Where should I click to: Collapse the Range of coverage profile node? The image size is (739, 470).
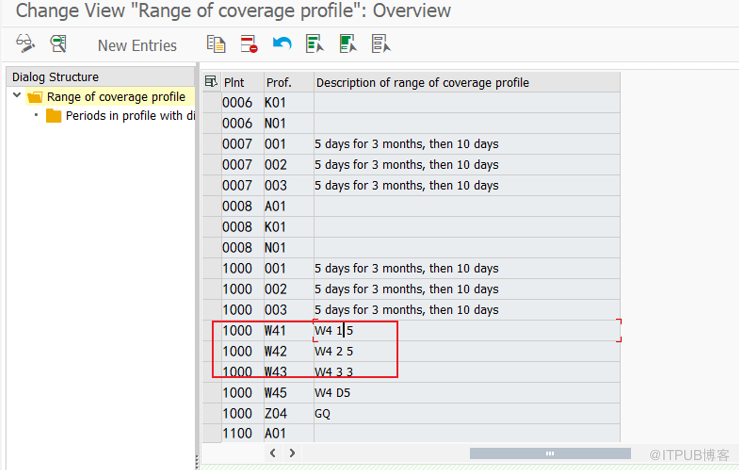click(18, 97)
